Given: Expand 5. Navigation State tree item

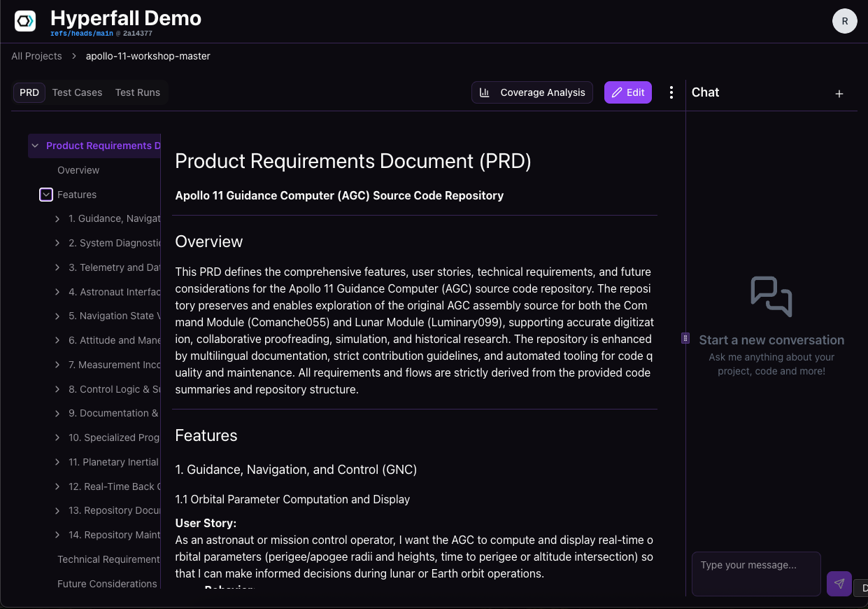Looking at the screenshot, I should click(x=57, y=316).
